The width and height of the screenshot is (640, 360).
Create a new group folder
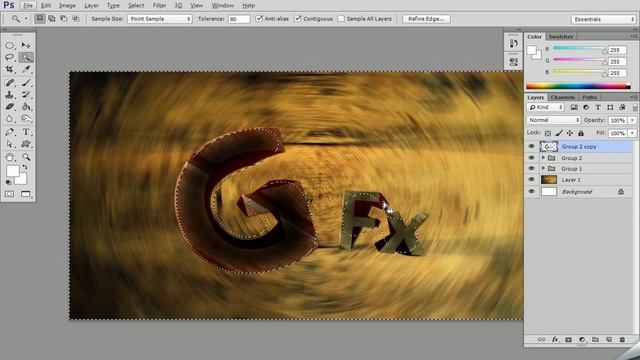[596, 340]
